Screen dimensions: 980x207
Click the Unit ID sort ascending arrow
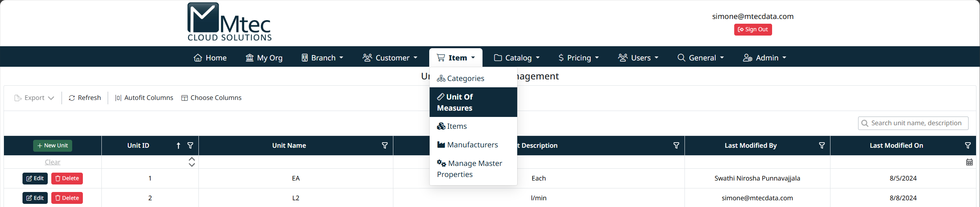[x=178, y=145]
